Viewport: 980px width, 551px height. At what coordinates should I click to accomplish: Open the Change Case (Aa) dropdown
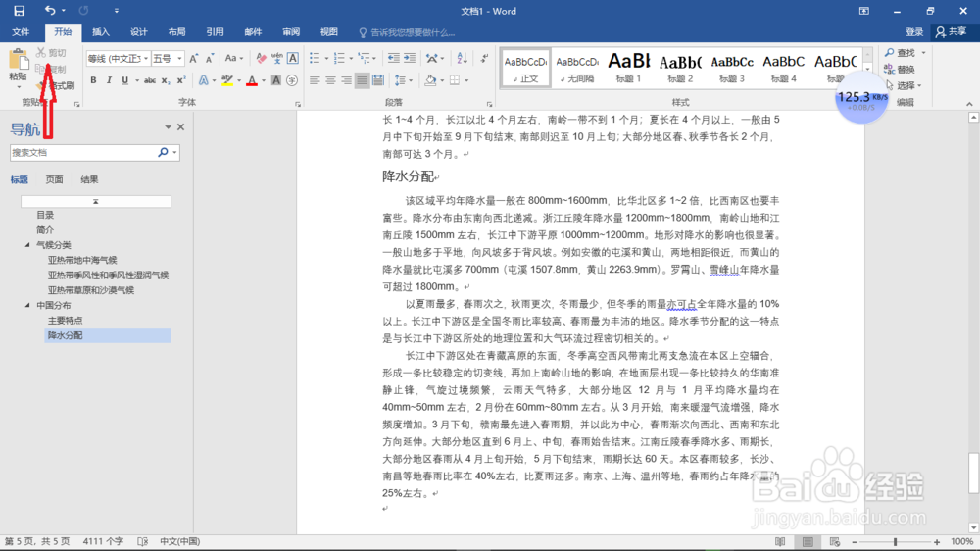[x=234, y=58]
